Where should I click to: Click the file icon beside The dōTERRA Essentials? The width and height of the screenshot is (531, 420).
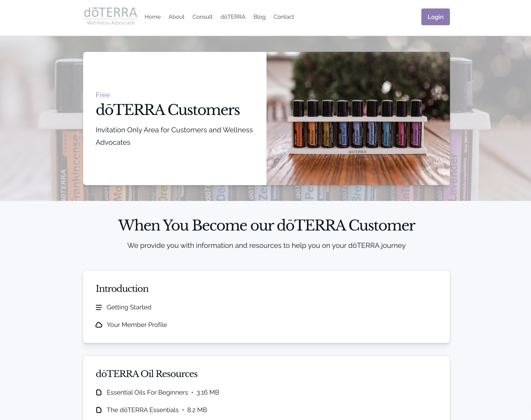(99, 410)
